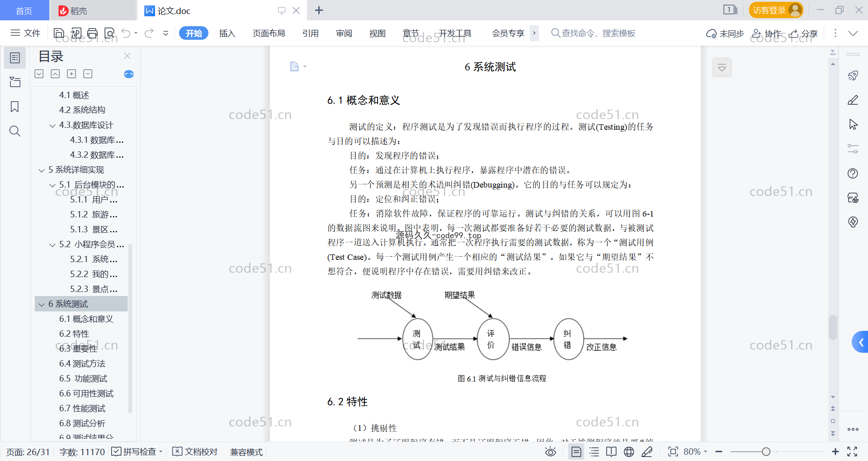
Task: Click the promote level plus icon in outline
Action: pyautogui.click(x=71, y=74)
